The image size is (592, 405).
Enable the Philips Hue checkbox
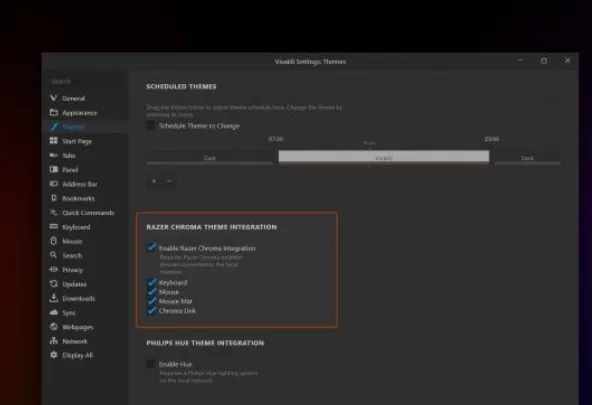click(151, 364)
